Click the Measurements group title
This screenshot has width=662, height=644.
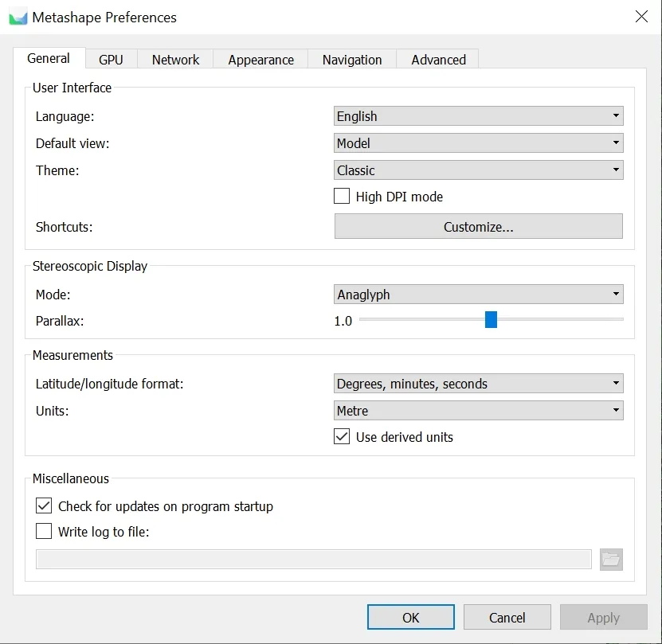pyautogui.click(x=72, y=355)
